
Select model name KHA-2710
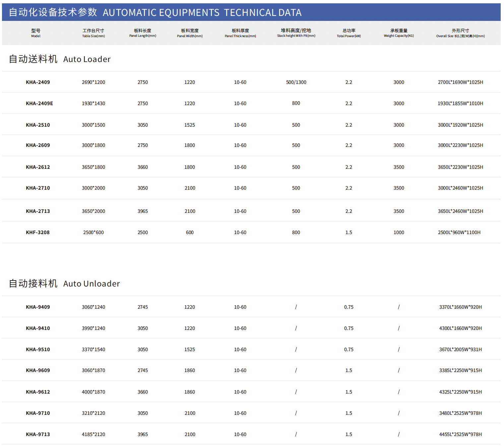(x=38, y=188)
